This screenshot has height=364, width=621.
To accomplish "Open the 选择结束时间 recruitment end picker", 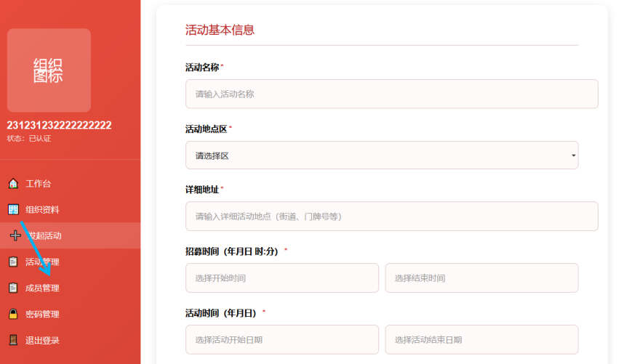I will (x=481, y=278).
